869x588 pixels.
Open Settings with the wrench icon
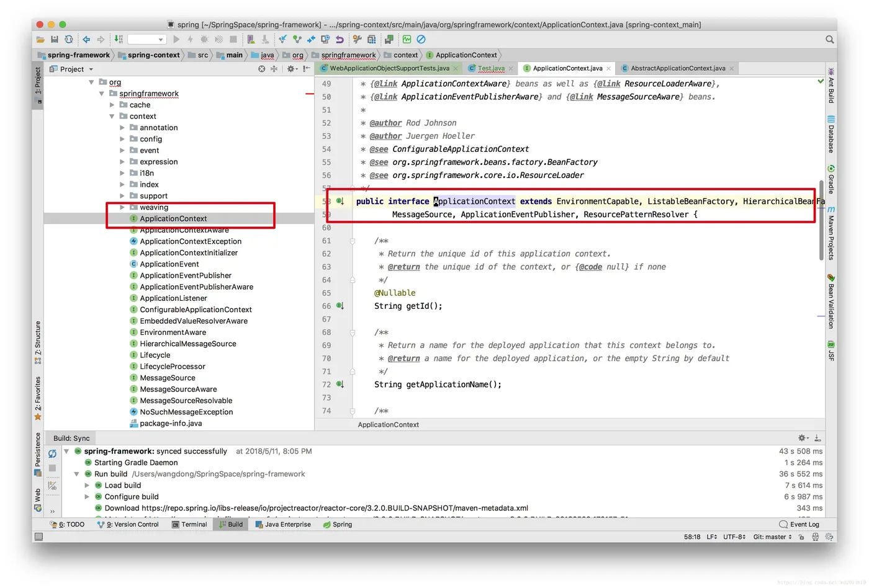[357, 40]
